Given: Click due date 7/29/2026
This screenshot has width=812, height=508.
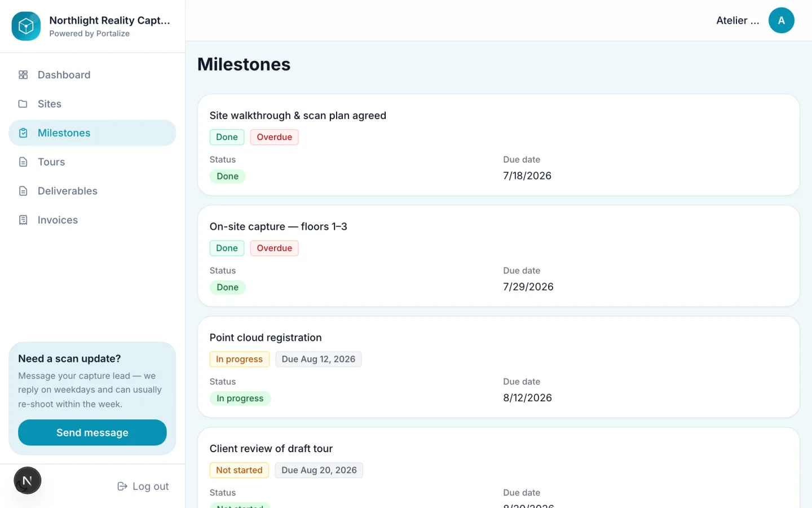Looking at the screenshot, I should click(528, 287).
